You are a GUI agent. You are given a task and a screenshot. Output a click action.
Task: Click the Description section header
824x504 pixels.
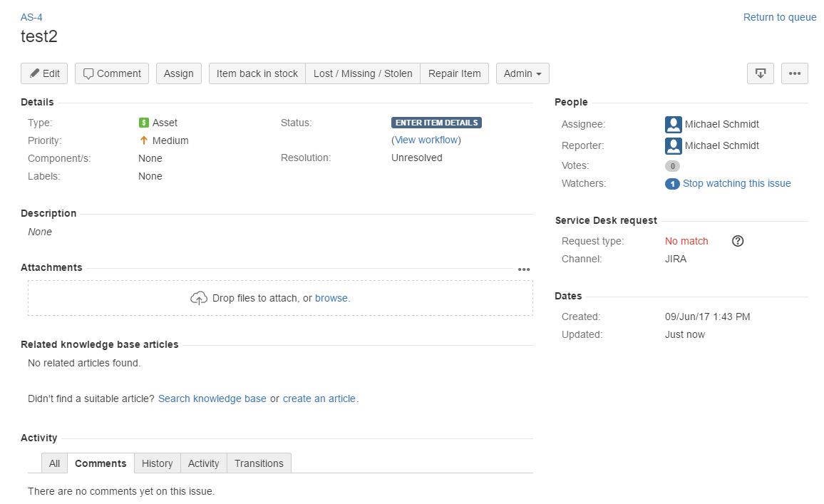pos(48,213)
